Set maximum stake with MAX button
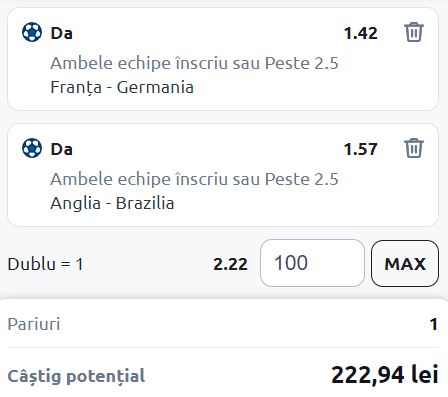 (x=405, y=263)
